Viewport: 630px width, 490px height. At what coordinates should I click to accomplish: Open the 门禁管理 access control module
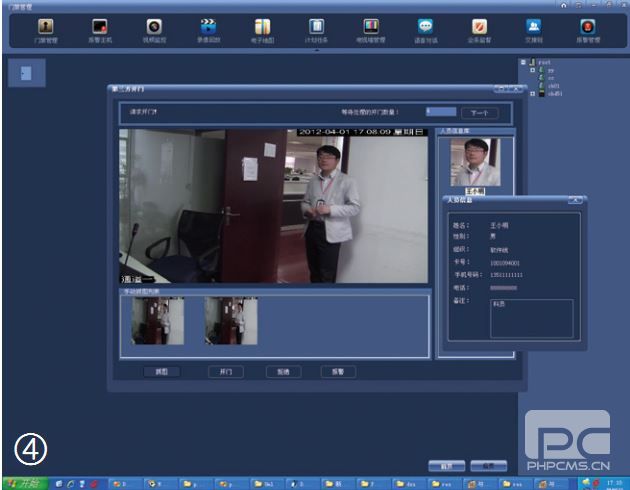pyautogui.click(x=46, y=29)
